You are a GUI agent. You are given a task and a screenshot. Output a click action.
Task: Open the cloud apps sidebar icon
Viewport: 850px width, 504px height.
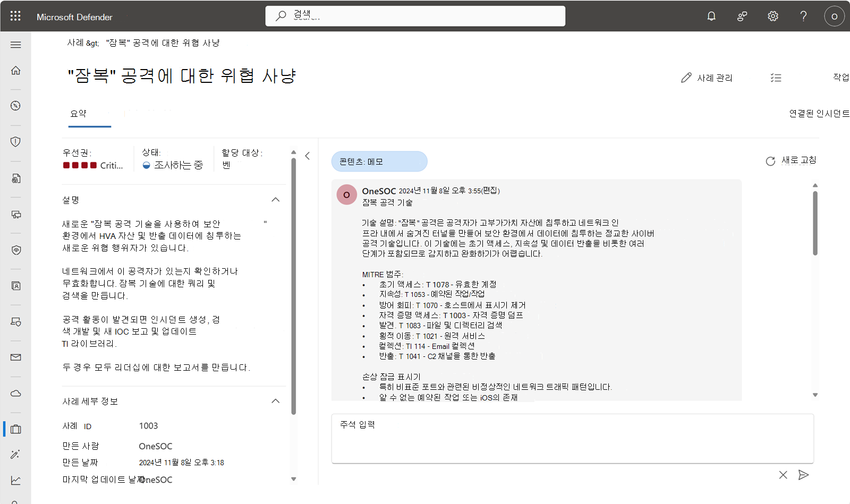16,394
